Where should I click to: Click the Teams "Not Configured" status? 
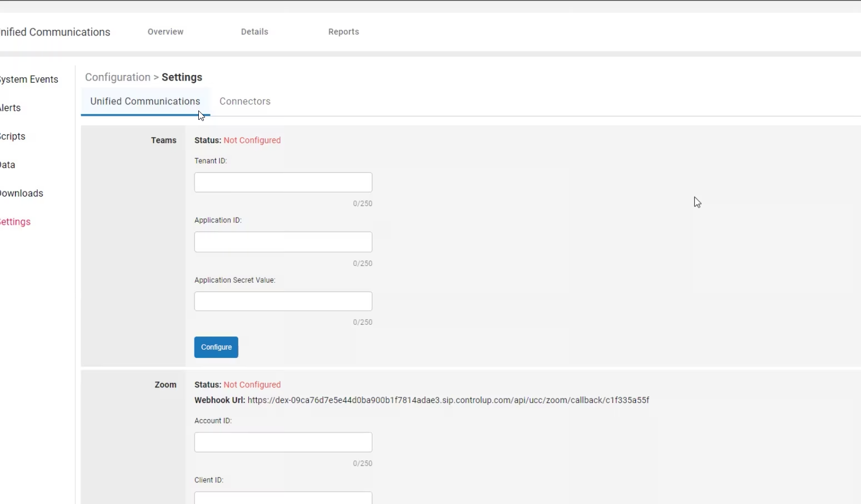252,140
